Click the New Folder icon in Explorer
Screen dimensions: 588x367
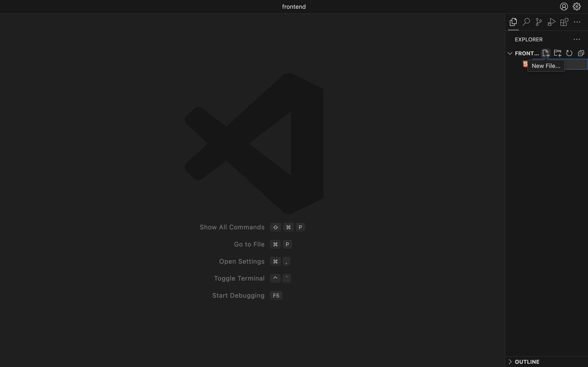click(557, 53)
